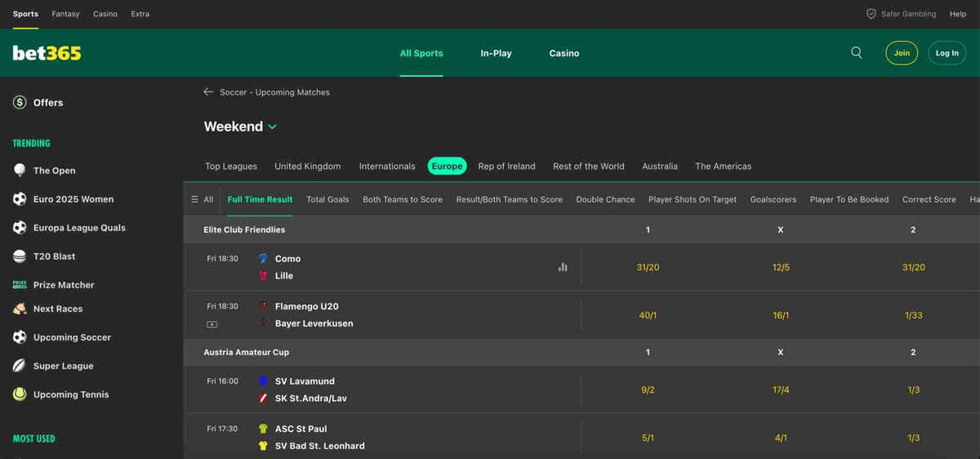Select Flamengo U20 win odds 40/1
Viewport: 980px width, 459px height.
(648, 315)
